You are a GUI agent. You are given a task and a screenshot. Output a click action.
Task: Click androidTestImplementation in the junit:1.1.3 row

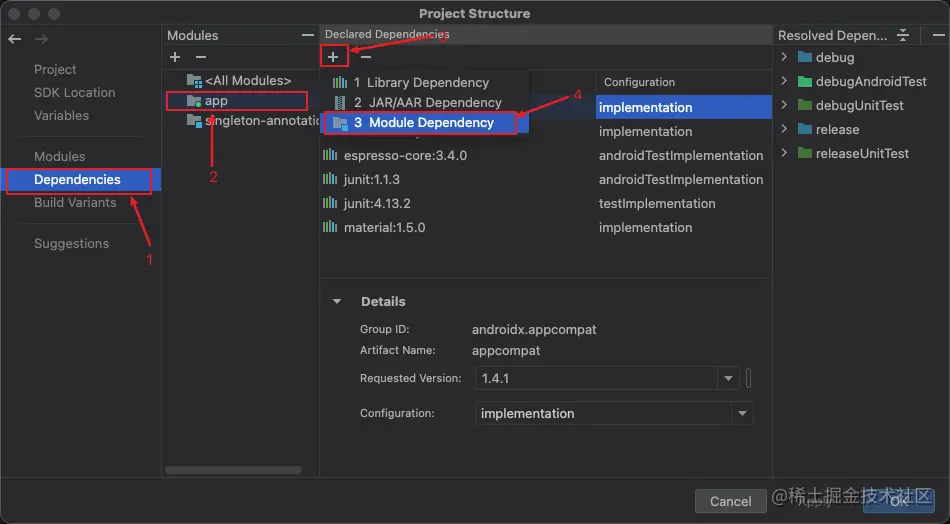pos(681,179)
